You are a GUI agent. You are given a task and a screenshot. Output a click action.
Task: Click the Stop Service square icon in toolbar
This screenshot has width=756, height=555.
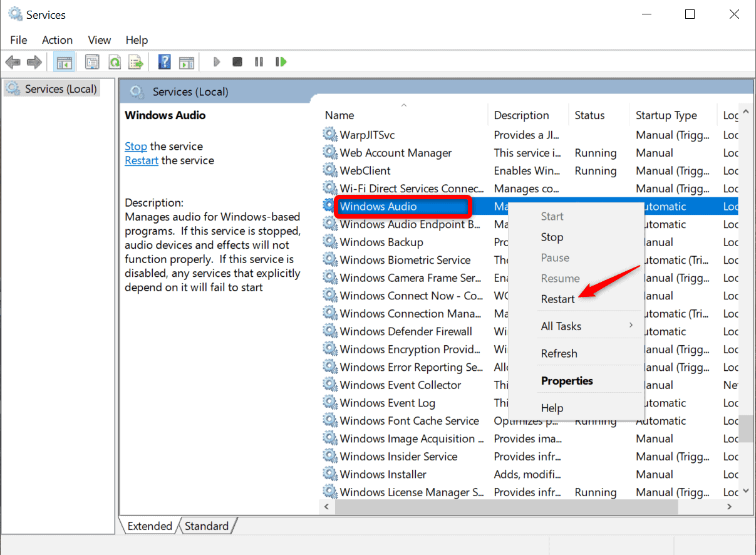pyautogui.click(x=237, y=62)
